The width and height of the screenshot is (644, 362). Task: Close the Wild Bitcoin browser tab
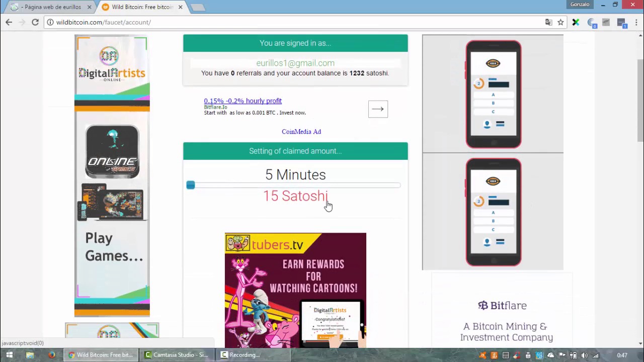click(x=180, y=7)
